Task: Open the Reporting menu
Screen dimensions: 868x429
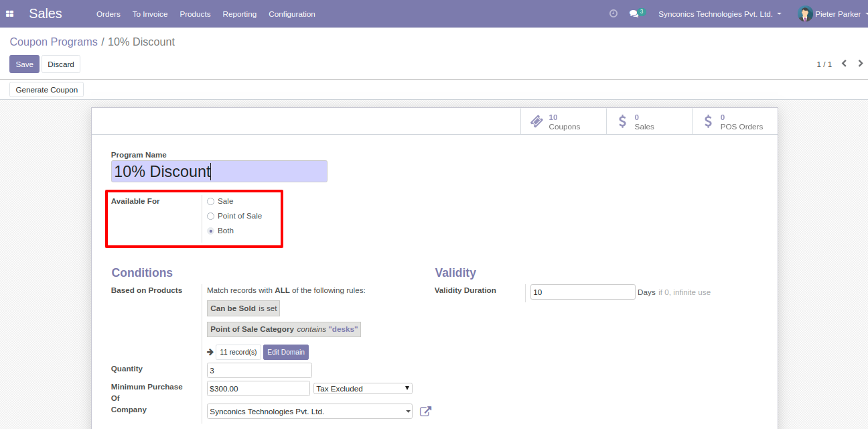Action: [239, 14]
